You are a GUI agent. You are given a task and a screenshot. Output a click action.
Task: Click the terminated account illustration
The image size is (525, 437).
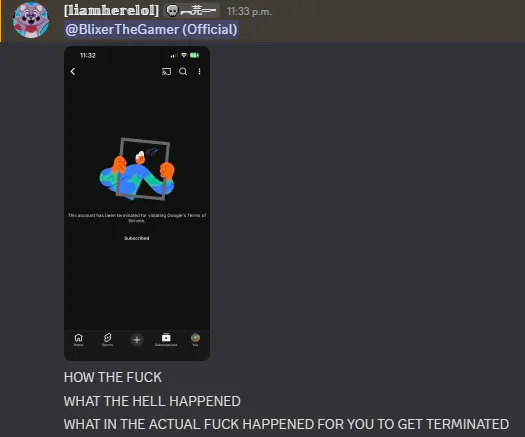pos(137,169)
